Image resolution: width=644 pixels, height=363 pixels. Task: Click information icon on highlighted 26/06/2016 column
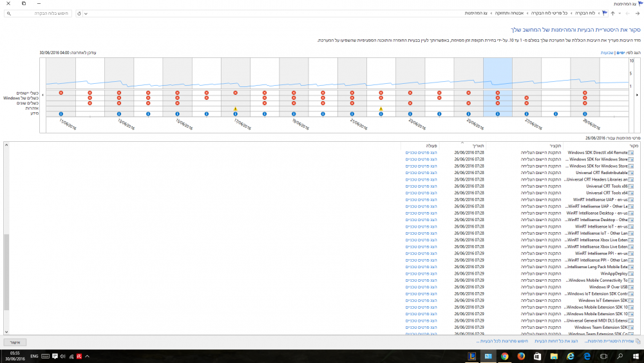pos(498,114)
